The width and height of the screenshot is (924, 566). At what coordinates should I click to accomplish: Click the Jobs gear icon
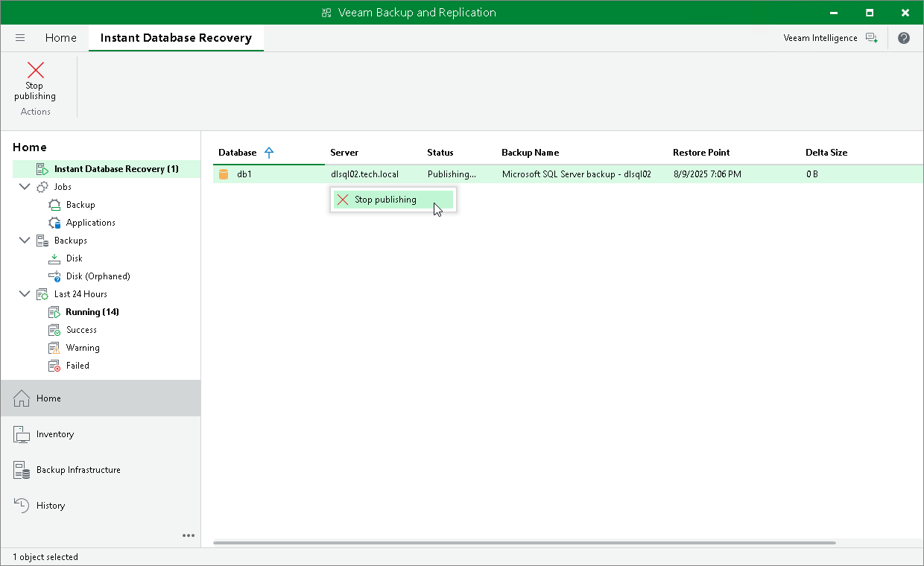click(42, 187)
